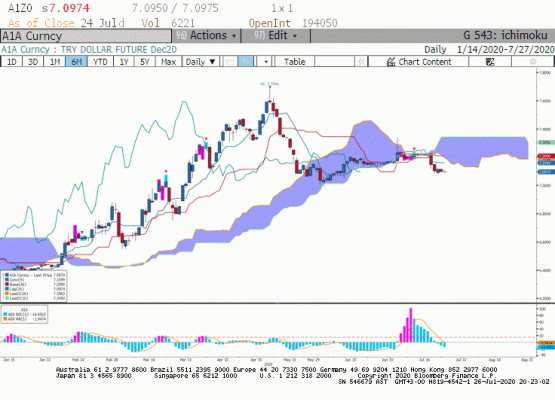The image size is (555, 400).
Task: Click the TRY DOLLAR FUTURE Dec20 description
Action: click(x=119, y=49)
